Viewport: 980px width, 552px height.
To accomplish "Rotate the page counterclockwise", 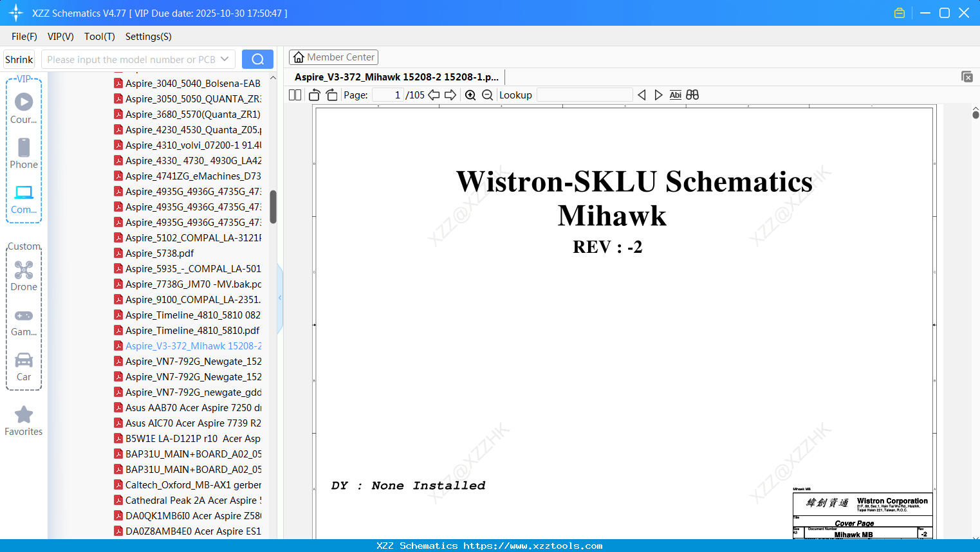I will click(315, 95).
